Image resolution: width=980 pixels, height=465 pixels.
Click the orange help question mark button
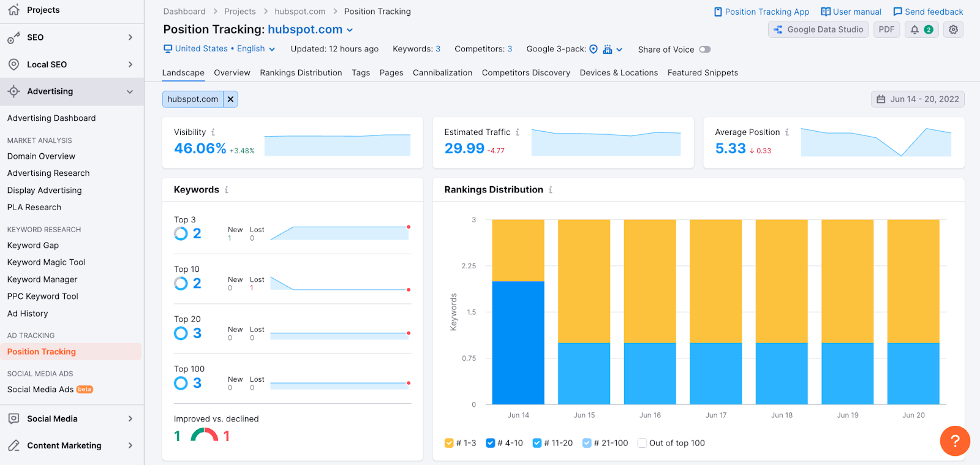click(954, 440)
